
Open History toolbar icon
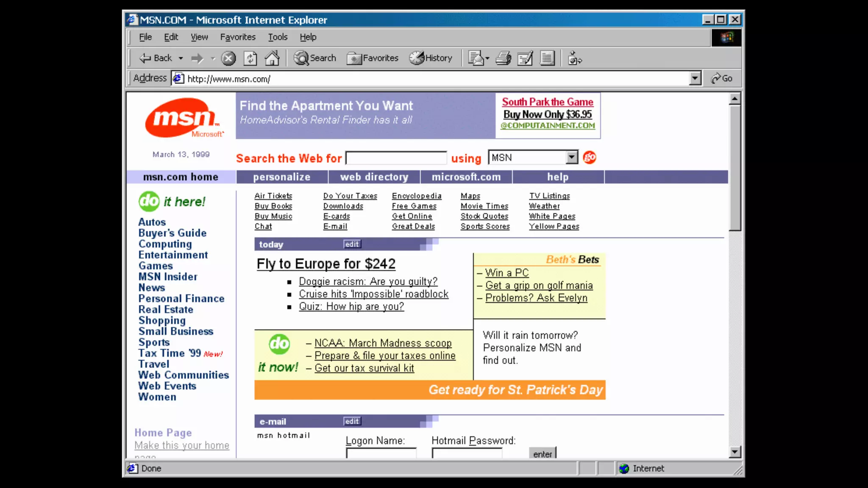point(431,58)
